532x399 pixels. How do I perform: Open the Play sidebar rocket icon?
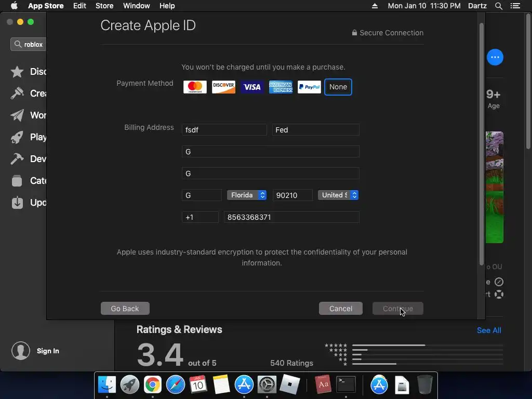[17, 137]
